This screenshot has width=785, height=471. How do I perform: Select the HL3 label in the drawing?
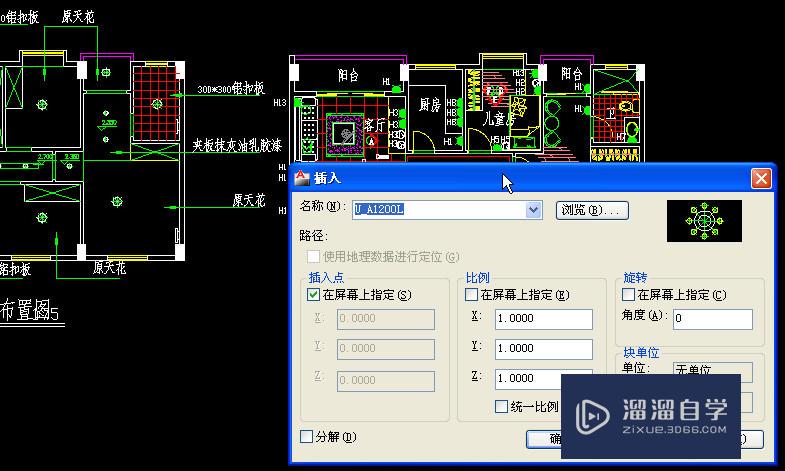[x=280, y=103]
